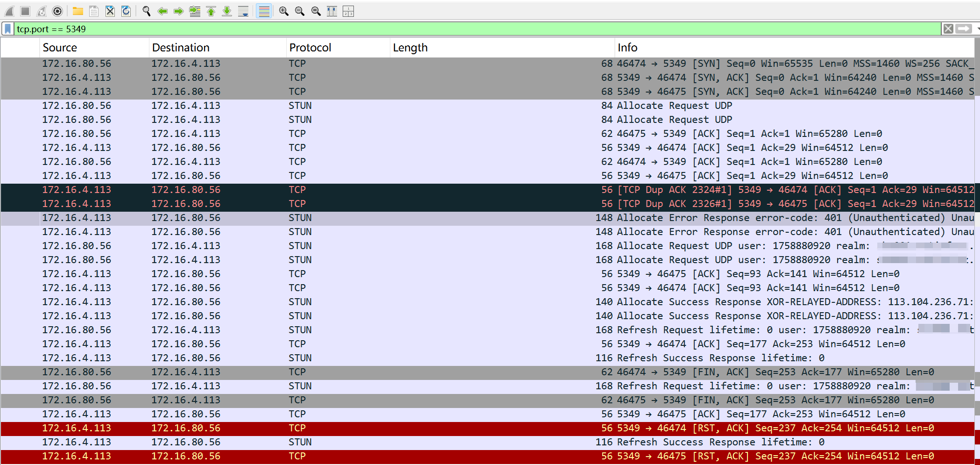
Task: Toggle packet list colorization
Action: point(264,11)
